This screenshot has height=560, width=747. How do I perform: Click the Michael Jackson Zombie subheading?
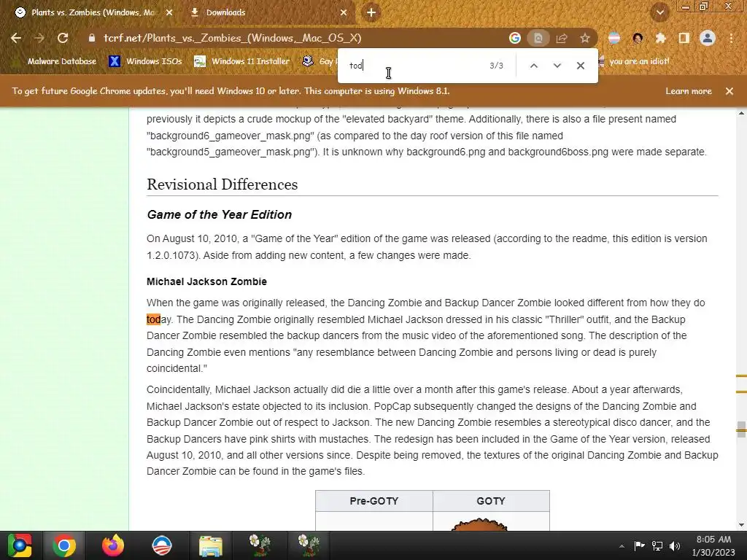tap(206, 281)
